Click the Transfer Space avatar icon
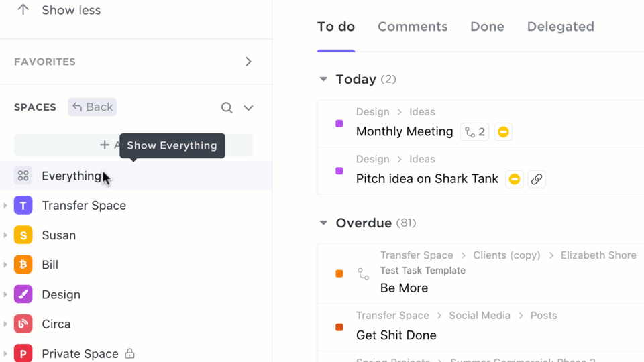 [23, 206]
